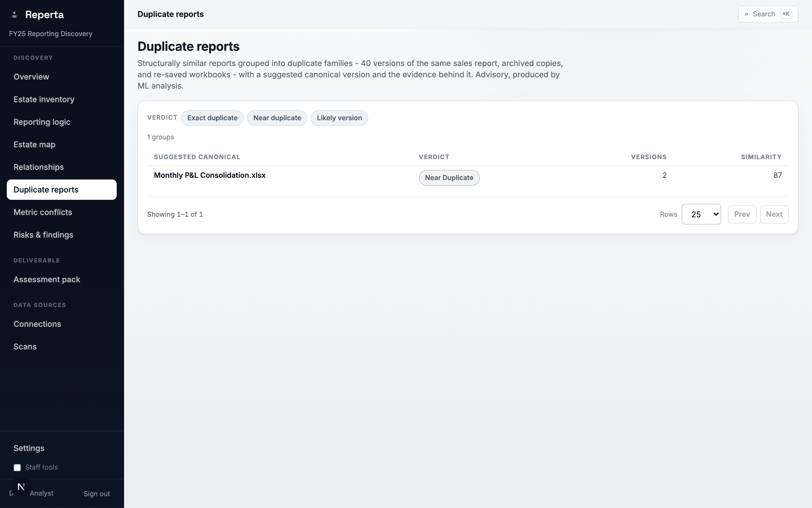Open Reporting logic page
Viewport: 812px width, 508px height.
(62, 122)
